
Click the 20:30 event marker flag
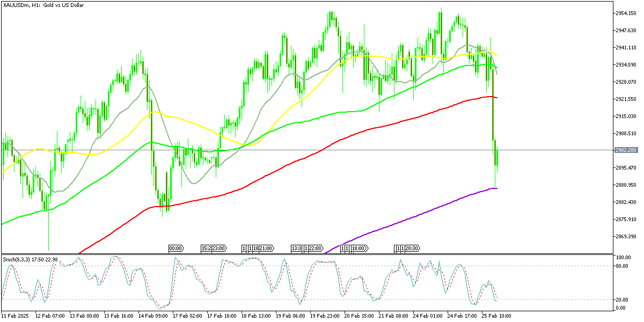pyautogui.click(x=412, y=248)
